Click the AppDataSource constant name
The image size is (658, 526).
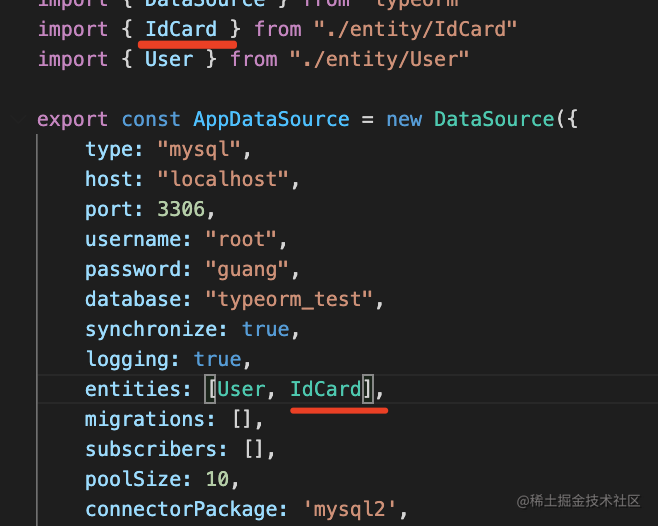[x=271, y=119]
